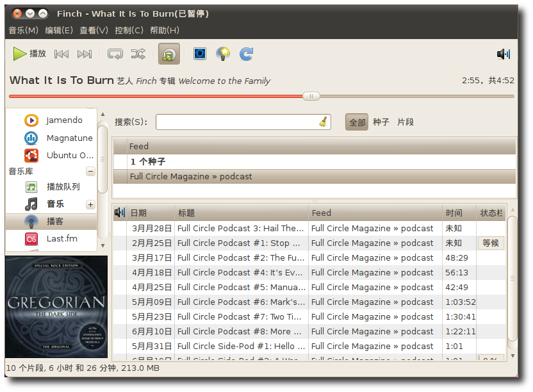533x392 pixels.
Task: Click the blue refresh arrow icon
Action: [x=246, y=54]
